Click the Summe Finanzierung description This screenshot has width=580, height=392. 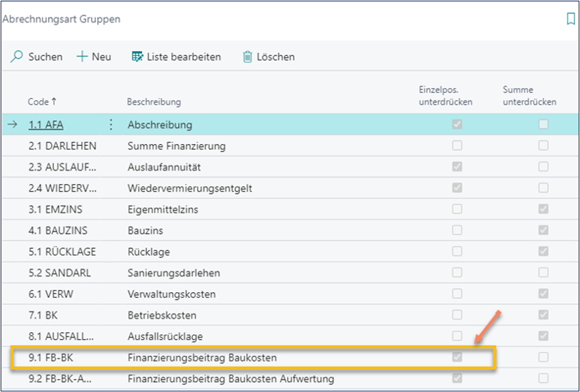(x=177, y=146)
